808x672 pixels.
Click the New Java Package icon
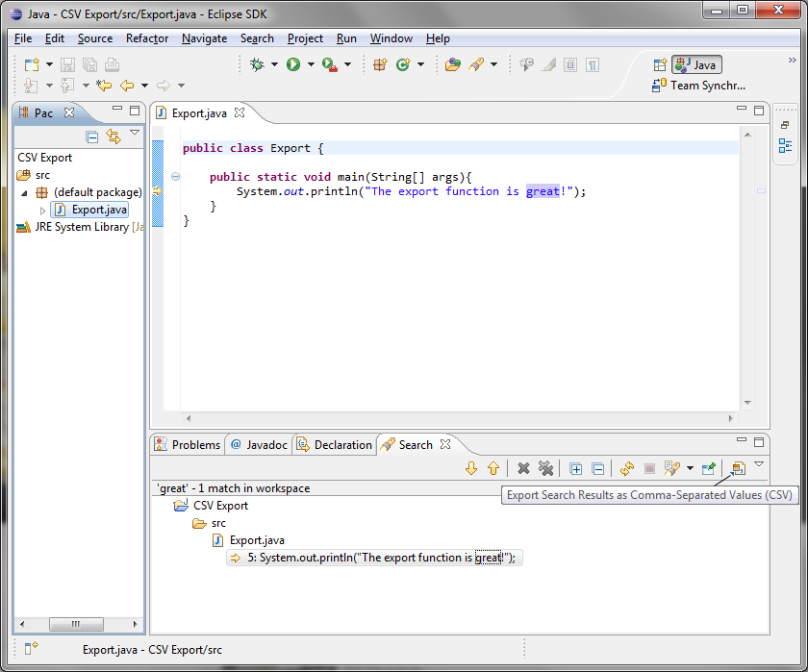click(380, 64)
